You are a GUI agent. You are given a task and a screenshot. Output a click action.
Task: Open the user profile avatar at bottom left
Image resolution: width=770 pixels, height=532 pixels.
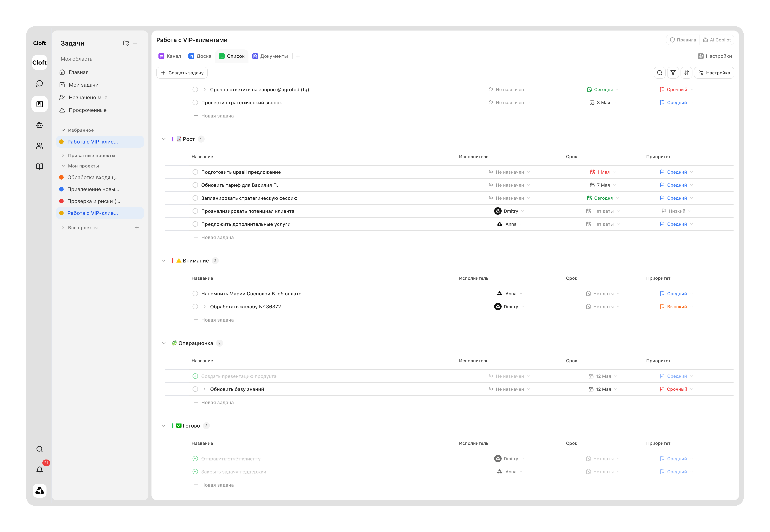point(39,490)
